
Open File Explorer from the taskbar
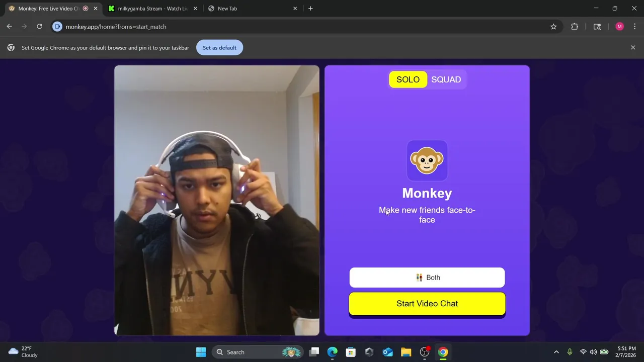[x=406, y=352]
